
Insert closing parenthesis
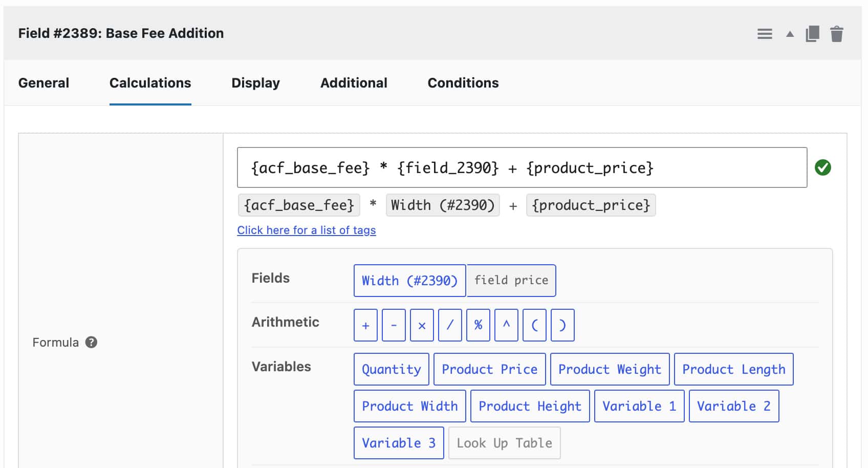(562, 325)
